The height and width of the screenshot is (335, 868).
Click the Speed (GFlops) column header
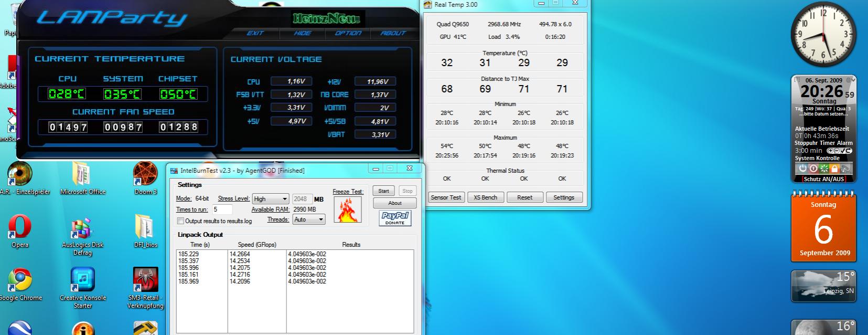point(257,245)
